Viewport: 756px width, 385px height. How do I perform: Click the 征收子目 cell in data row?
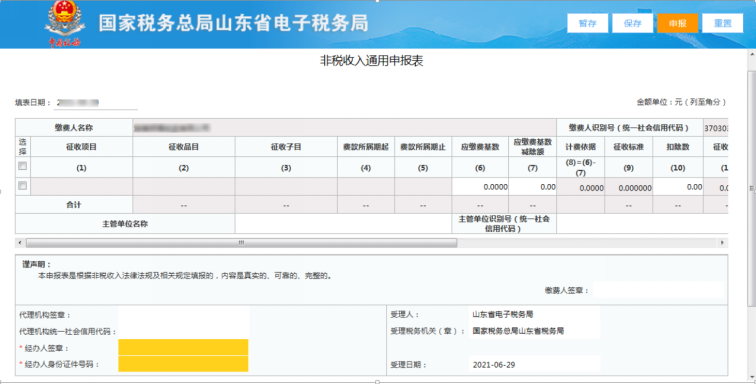(286, 186)
